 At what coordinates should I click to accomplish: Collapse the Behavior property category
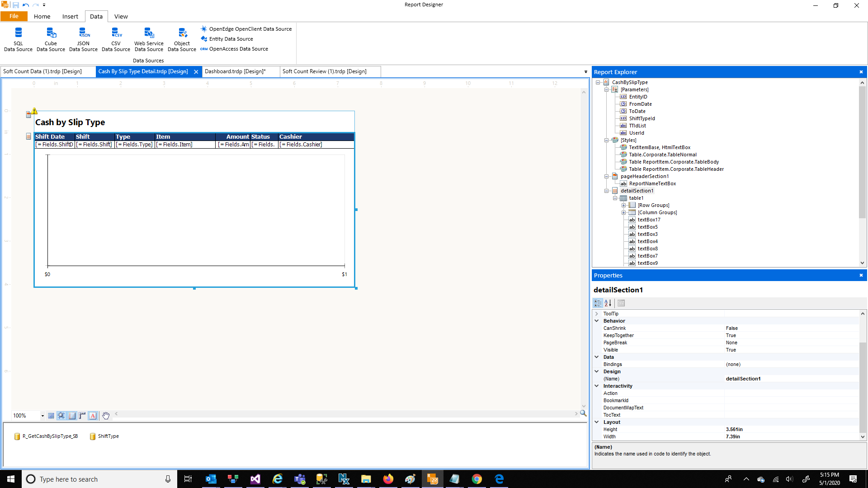(x=597, y=321)
